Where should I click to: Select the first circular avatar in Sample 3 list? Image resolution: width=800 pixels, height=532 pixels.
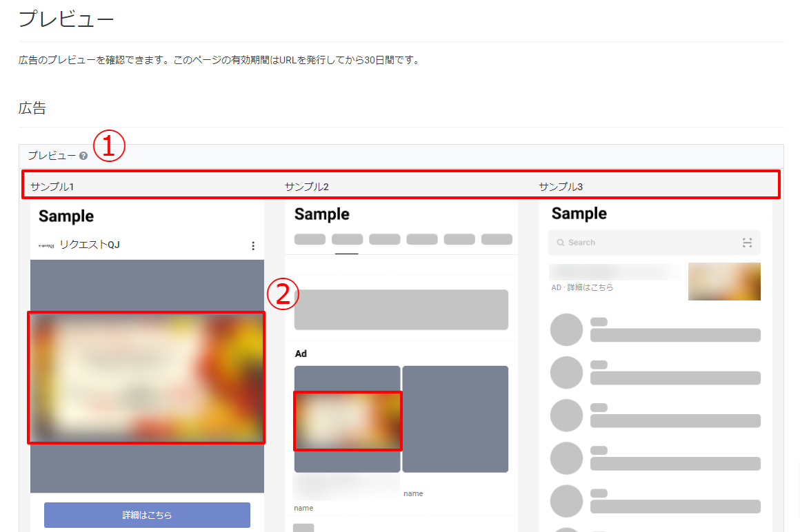(x=566, y=330)
